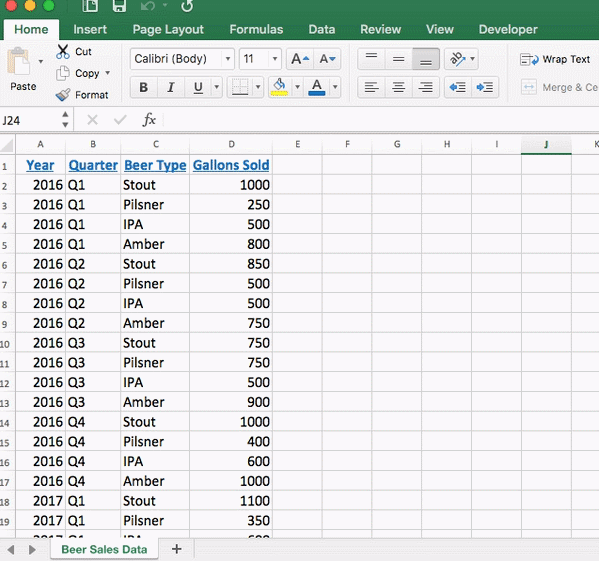Open the Insert tab
Image resolution: width=599 pixels, height=561 pixels.
[90, 29]
